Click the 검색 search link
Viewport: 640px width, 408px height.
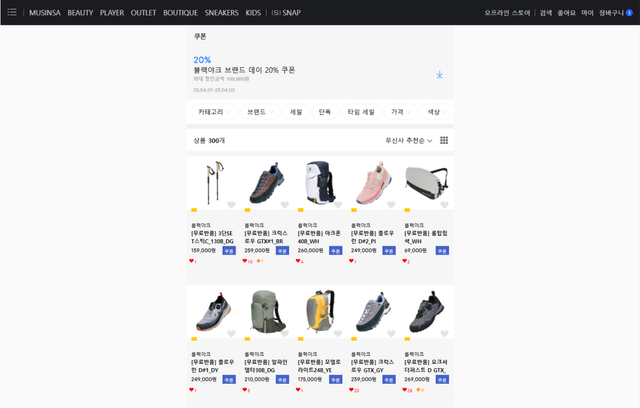coord(546,13)
